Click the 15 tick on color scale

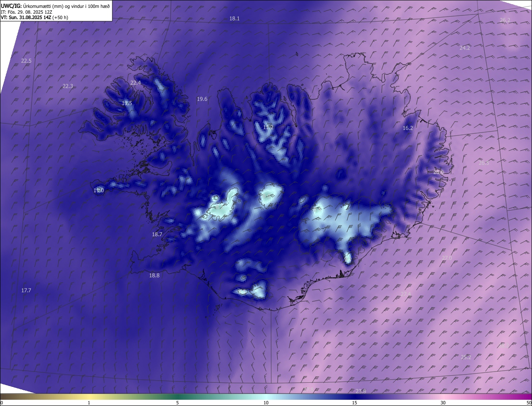355,403
